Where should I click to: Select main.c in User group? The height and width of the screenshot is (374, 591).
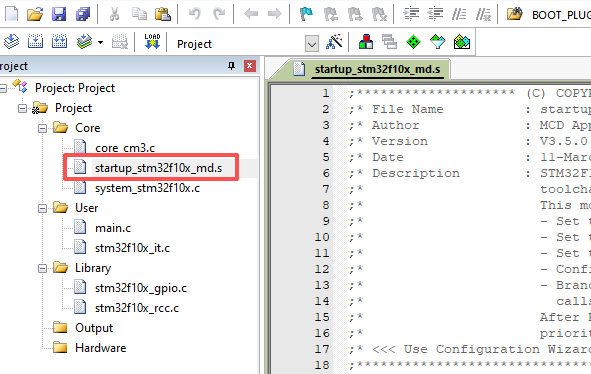click(113, 228)
